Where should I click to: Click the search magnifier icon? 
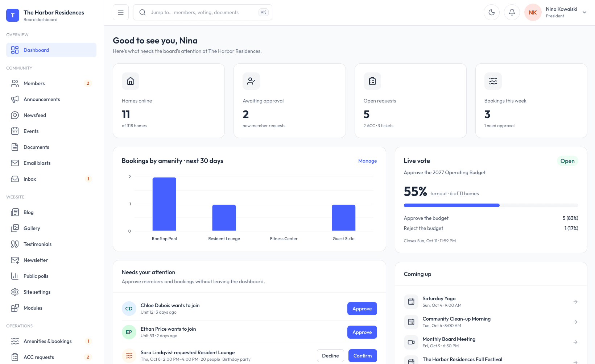[142, 12]
